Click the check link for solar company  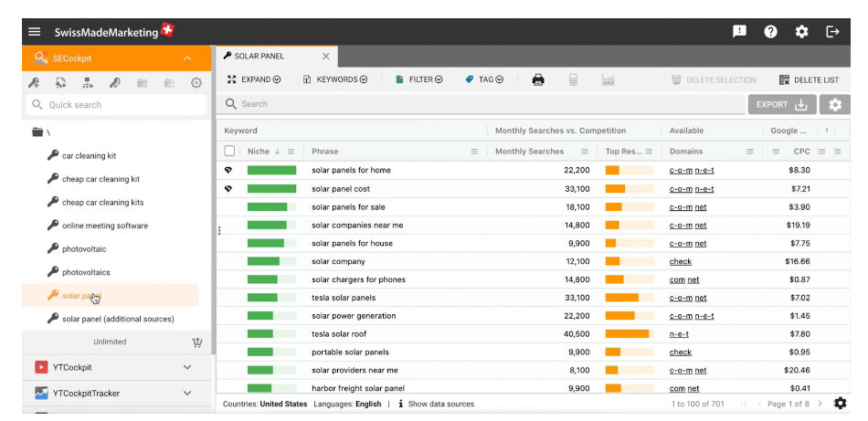(680, 261)
